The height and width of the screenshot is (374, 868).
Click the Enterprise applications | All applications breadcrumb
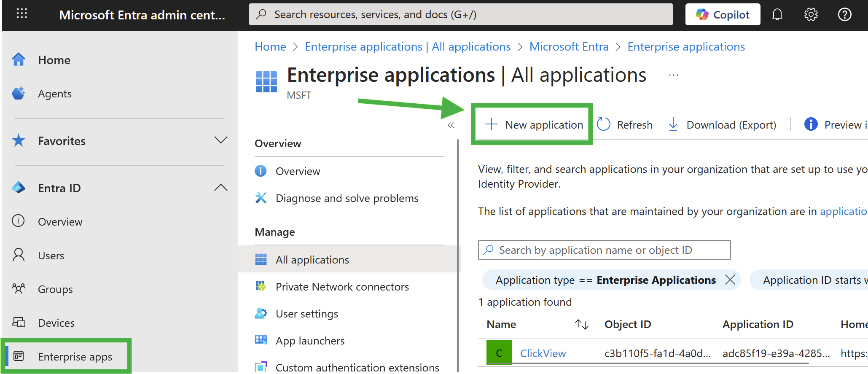[x=408, y=47]
